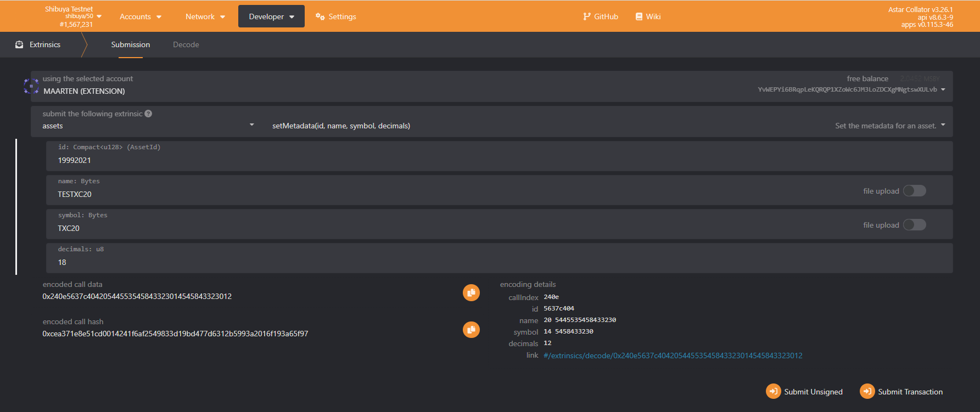Switch to the Decode tab
The height and width of the screenshot is (412, 980).
pos(186,44)
